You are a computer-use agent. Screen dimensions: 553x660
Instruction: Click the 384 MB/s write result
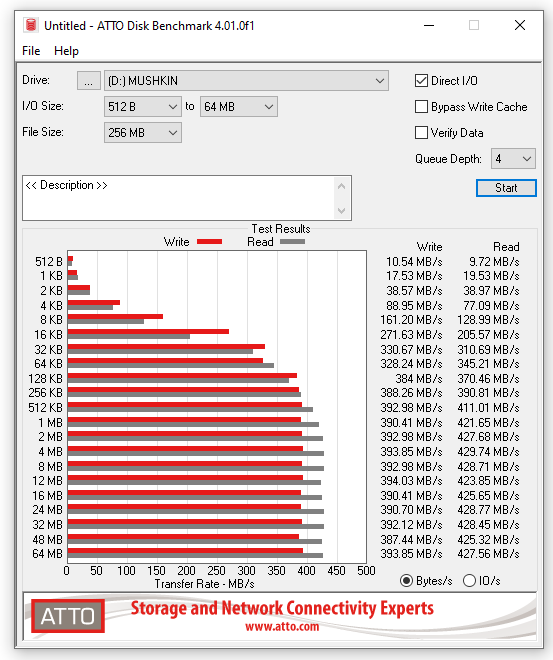(419, 378)
